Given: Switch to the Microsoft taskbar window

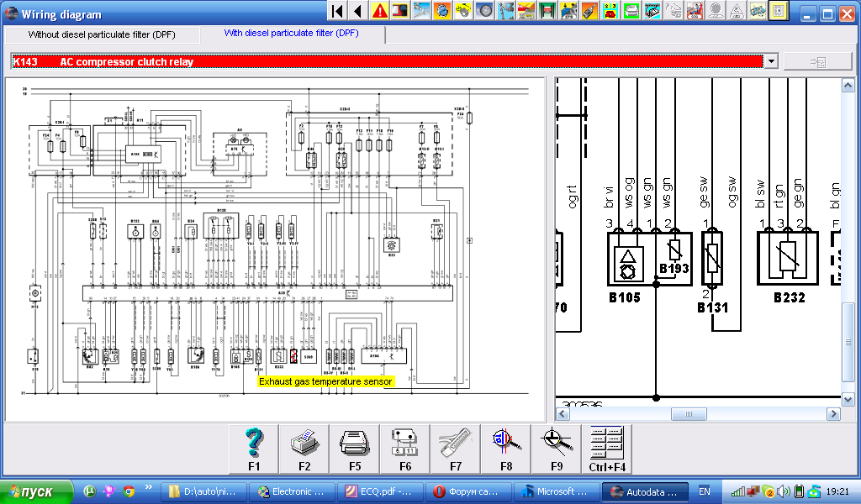Looking at the screenshot, I should [x=557, y=492].
